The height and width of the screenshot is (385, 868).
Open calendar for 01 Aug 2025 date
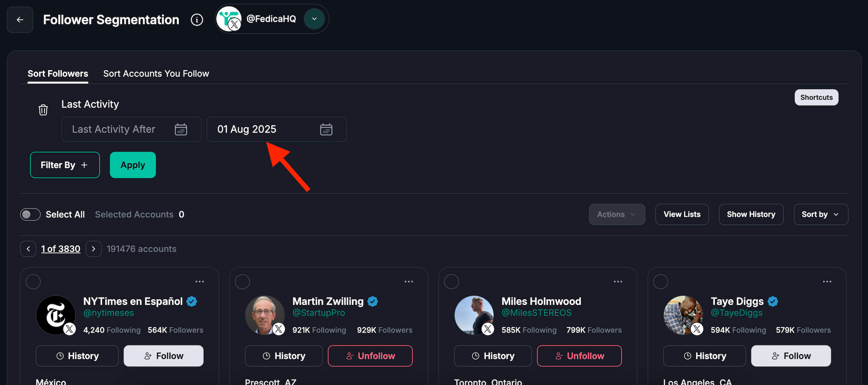tap(326, 129)
